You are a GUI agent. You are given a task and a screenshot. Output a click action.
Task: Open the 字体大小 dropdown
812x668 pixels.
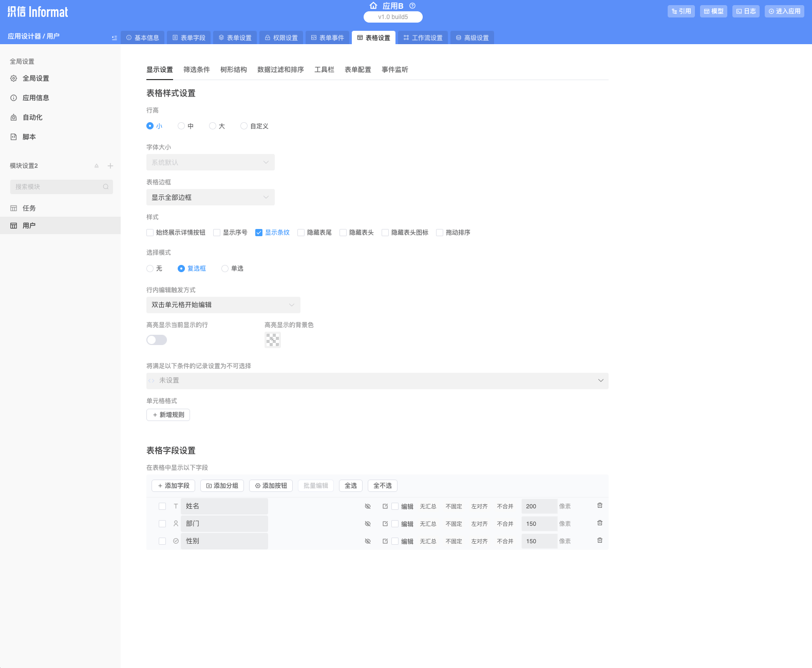click(211, 162)
